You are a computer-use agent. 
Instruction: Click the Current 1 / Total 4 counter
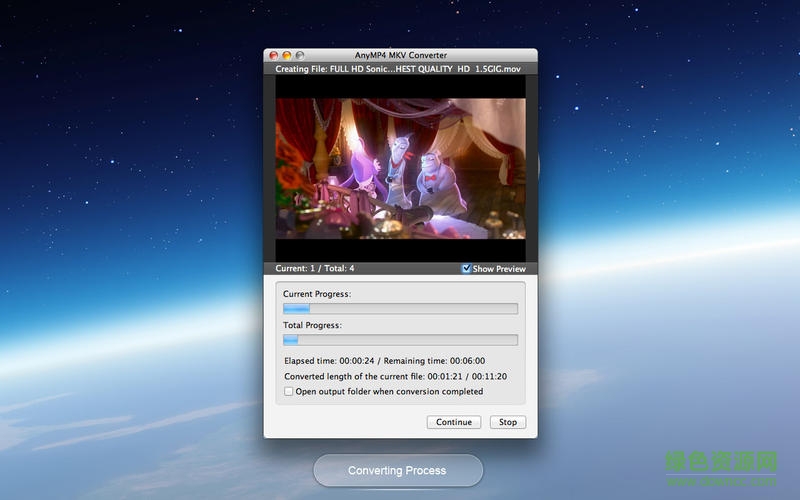click(x=315, y=268)
